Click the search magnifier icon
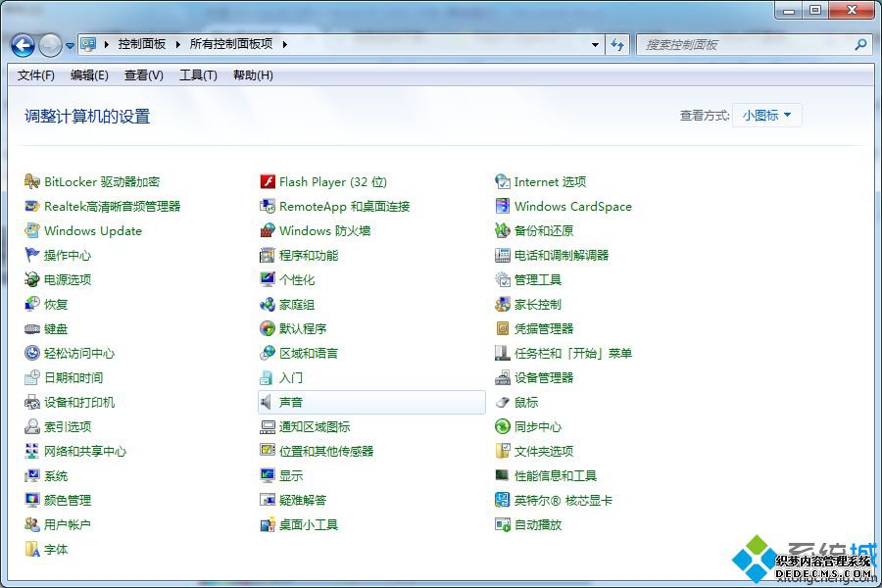 [860, 44]
